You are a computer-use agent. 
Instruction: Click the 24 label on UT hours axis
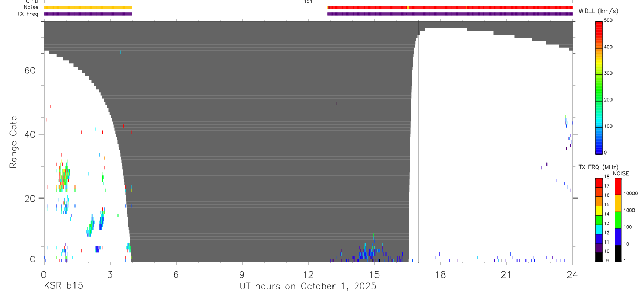(x=572, y=274)
